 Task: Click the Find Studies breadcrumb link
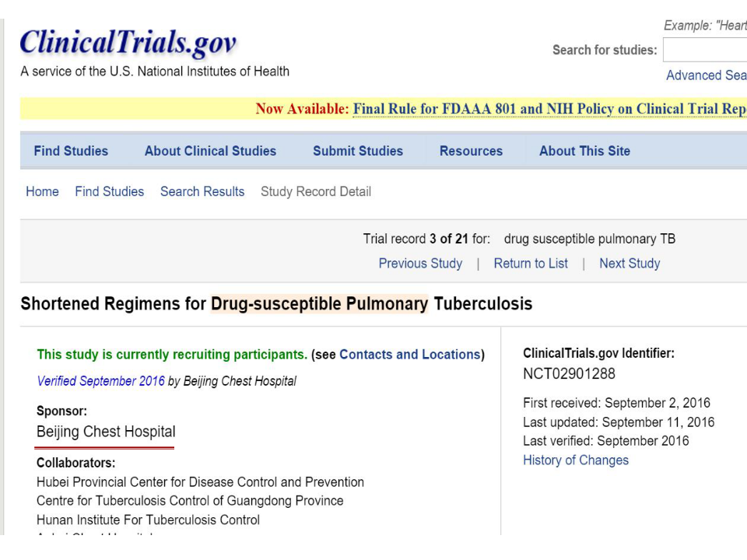109,191
